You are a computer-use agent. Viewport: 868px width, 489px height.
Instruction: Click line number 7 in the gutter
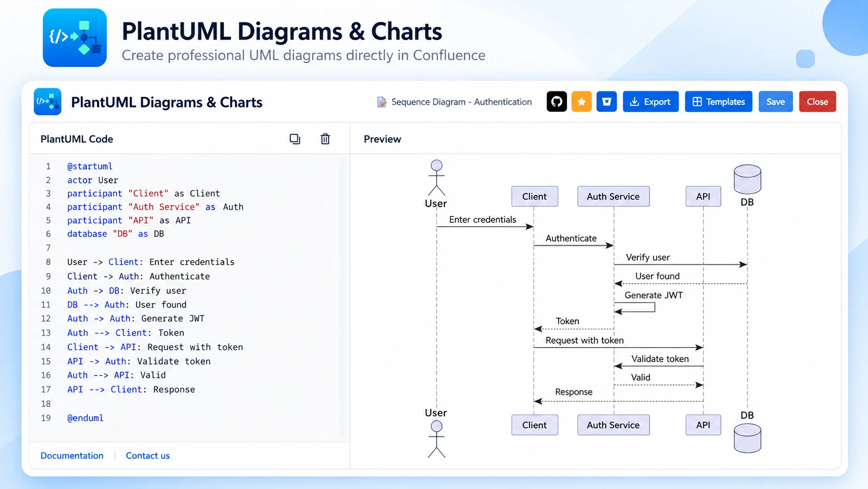(x=48, y=248)
